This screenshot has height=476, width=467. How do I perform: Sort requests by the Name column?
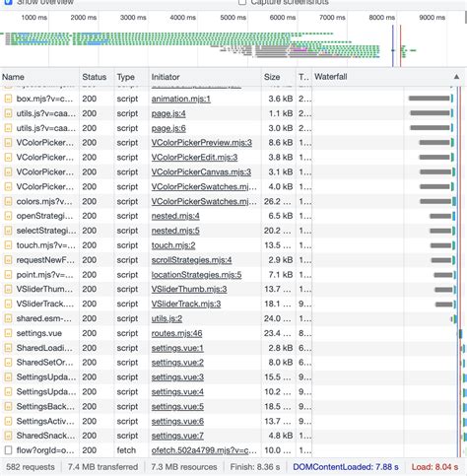coord(13,77)
